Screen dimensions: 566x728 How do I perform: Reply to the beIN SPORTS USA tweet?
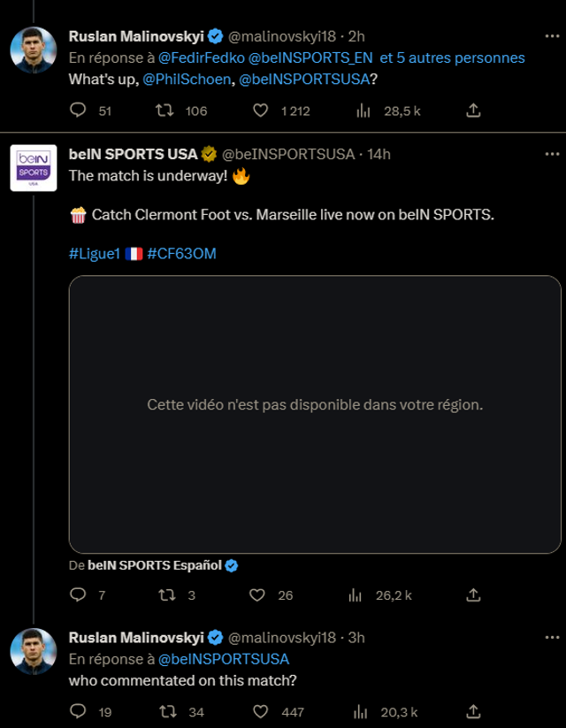78,595
